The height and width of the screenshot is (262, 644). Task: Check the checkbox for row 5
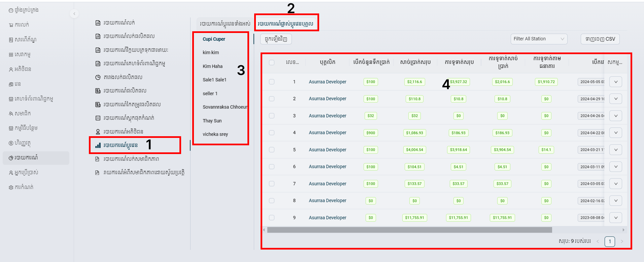272,150
